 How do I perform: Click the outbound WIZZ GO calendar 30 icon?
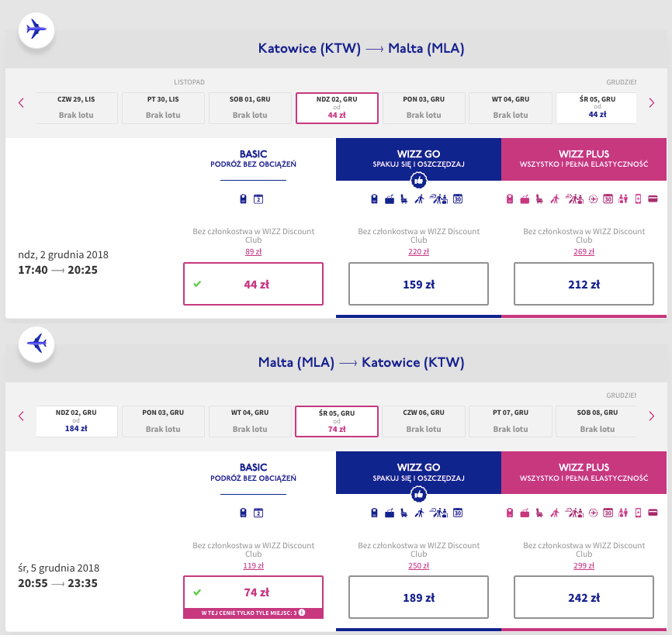point(458,199)
